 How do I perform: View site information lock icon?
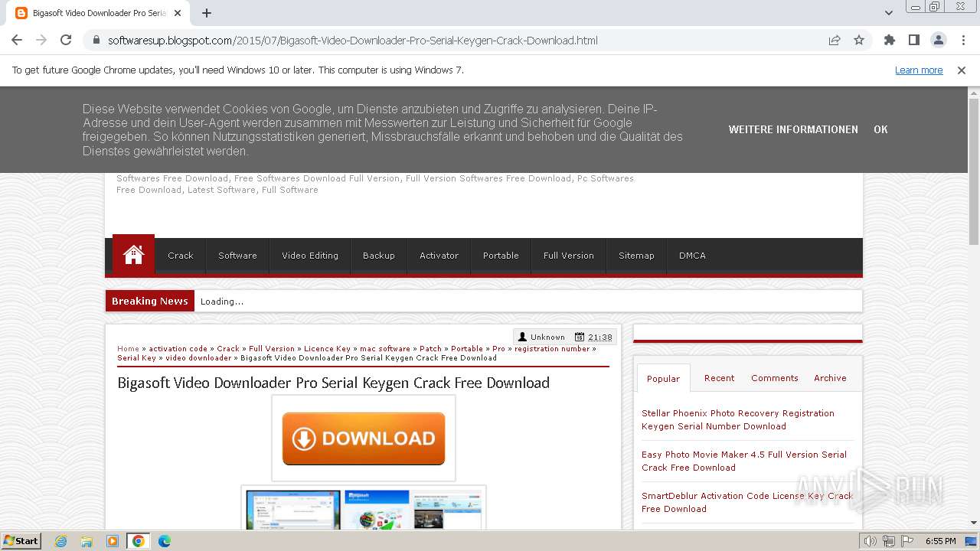(x=96, y=41)
